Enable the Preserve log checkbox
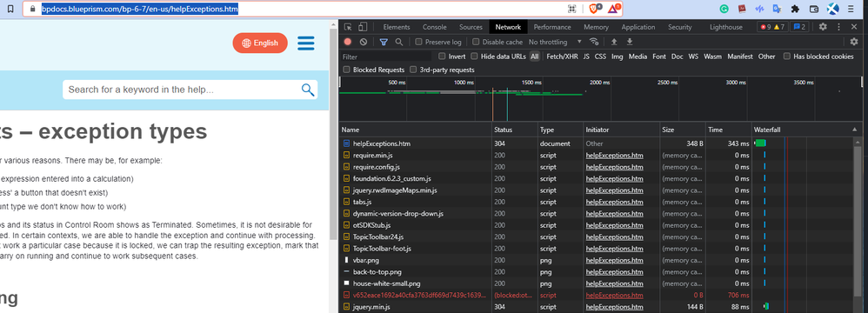 pos(418,42)
